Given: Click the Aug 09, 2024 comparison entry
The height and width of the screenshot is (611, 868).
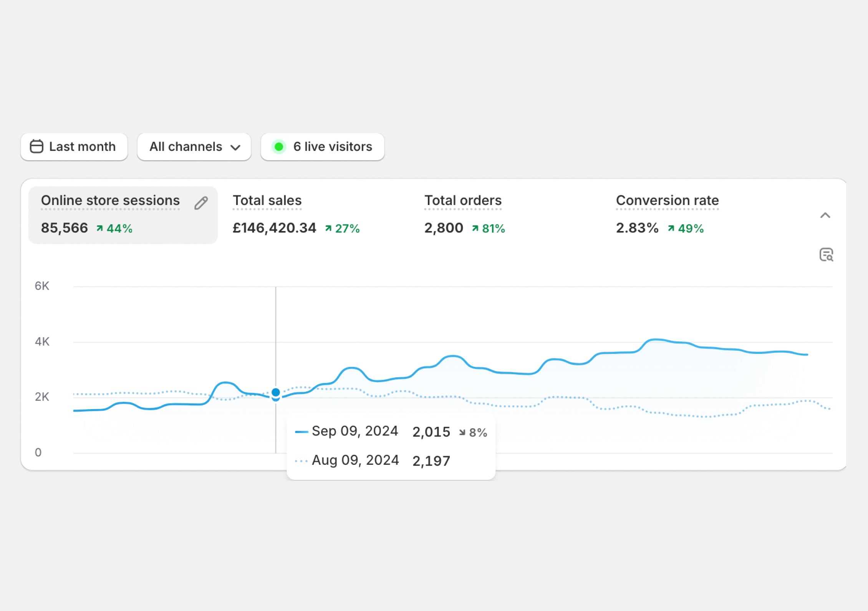Looking at the screenshot, I should tap(355, 460).
